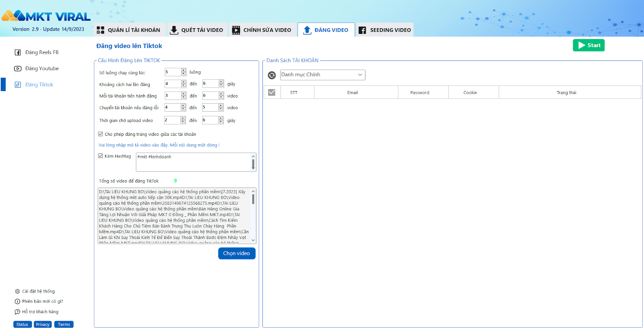
Task: Click the video list scrollbar thumb
Action: click(253, 199)
